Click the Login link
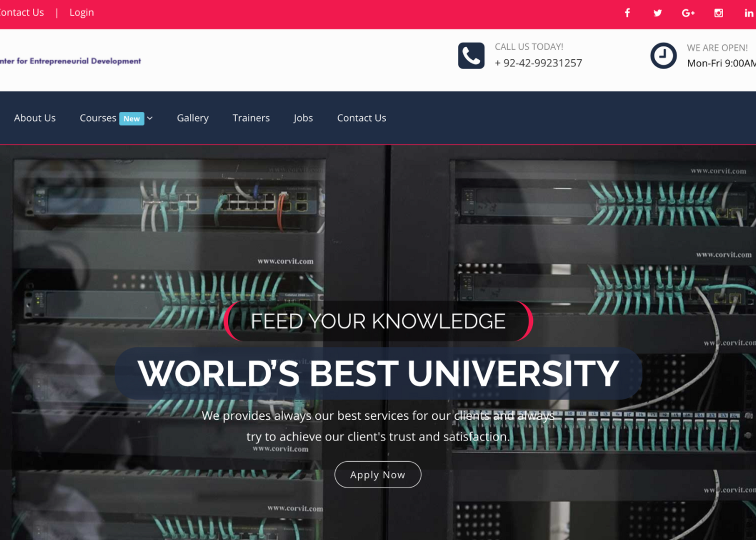The width and height of the screenshot is (756, 540). [x=82, y=12]
